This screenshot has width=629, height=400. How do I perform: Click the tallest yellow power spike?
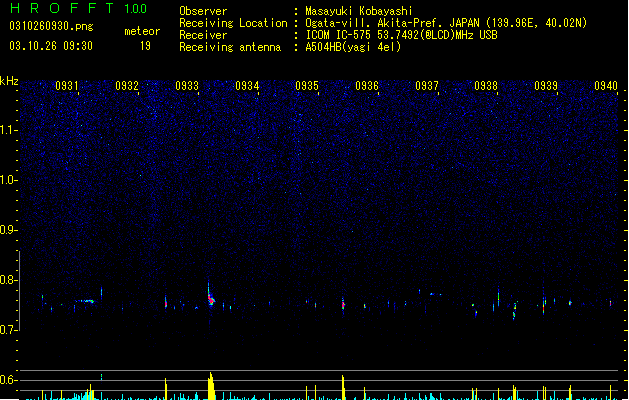tap(211, 386)
